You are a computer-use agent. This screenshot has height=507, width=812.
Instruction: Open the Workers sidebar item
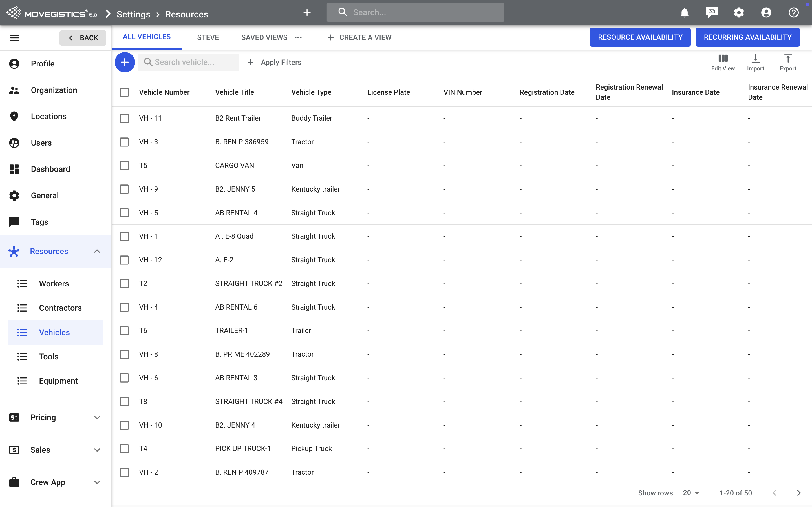54,284
